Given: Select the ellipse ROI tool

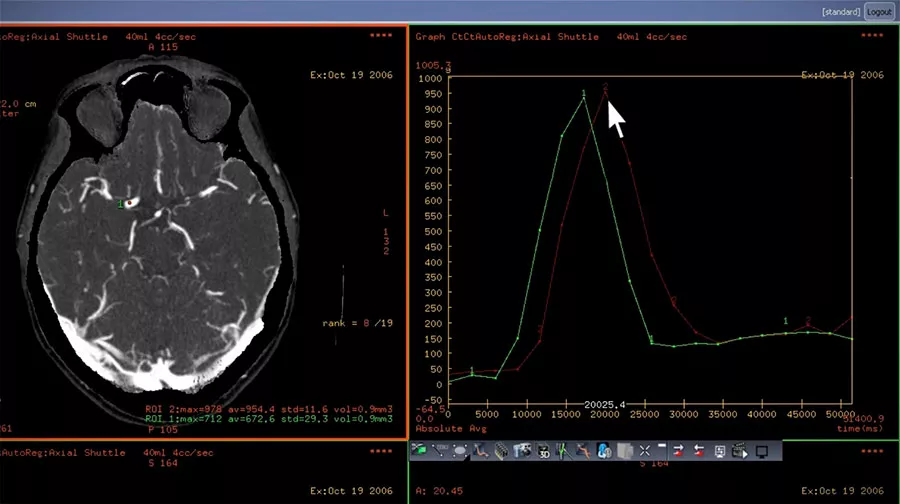Looking at the screenshot, I should click(x=460, y=451).
